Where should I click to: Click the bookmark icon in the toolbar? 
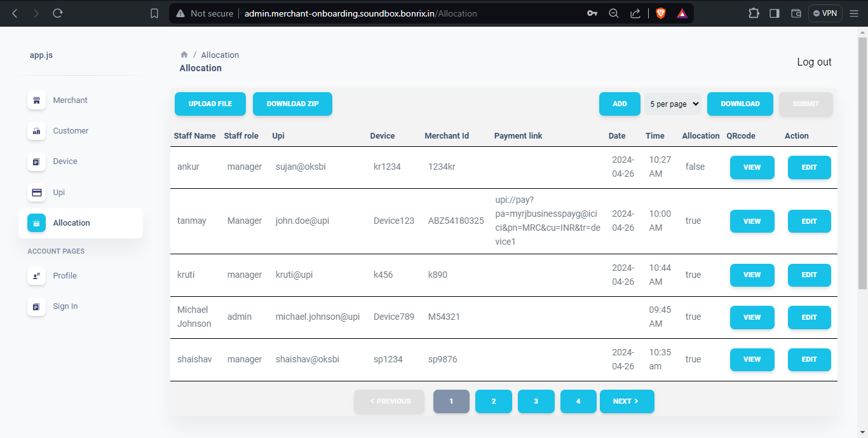pos(154,13)
